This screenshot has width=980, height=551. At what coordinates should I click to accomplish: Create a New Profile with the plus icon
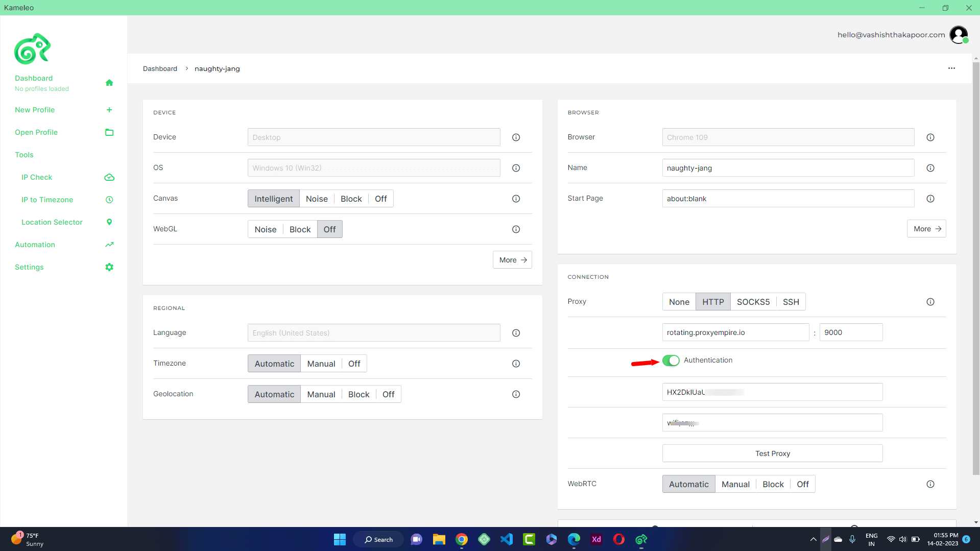[109, 110]
